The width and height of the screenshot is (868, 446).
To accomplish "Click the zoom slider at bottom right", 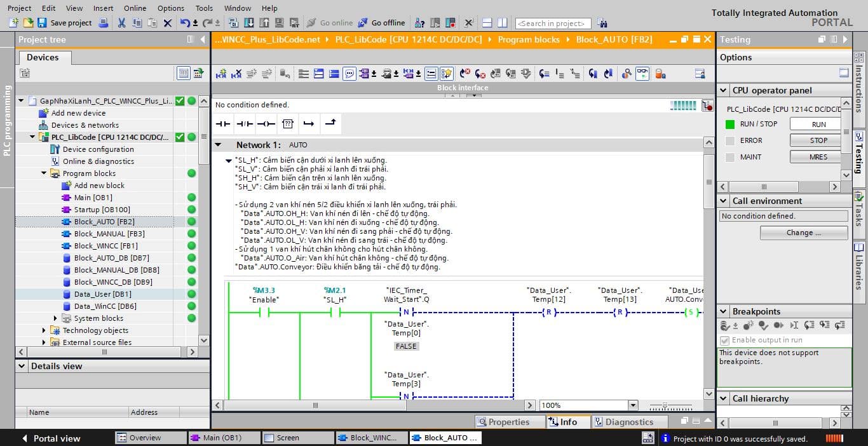I will 670,405.
